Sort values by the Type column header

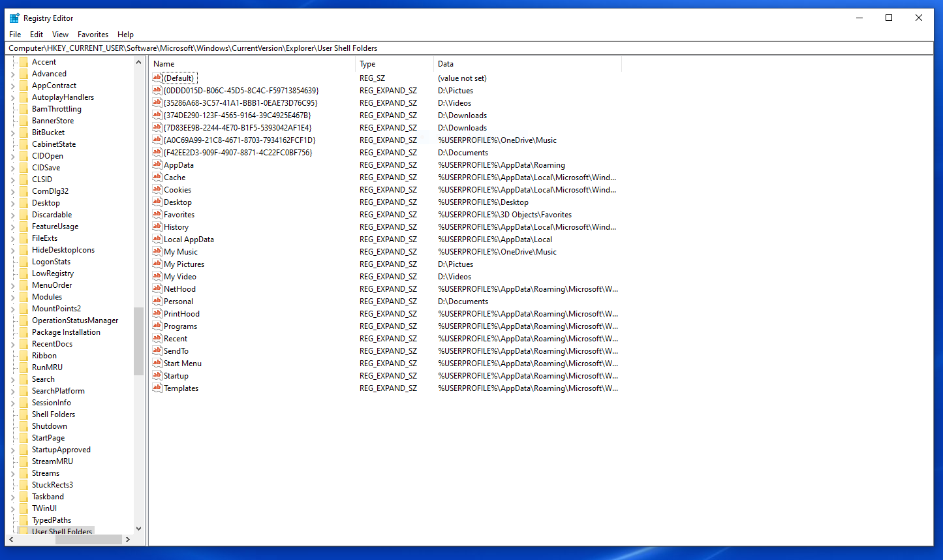click(395, 64)
